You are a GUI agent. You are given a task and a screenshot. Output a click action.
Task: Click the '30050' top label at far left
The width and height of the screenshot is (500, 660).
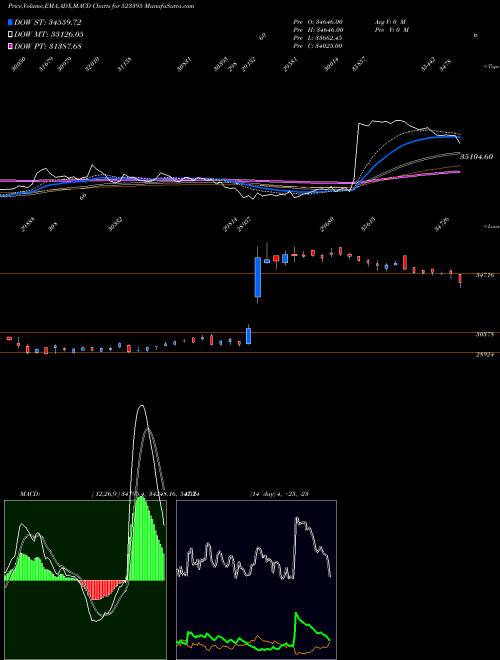[19, 65]
